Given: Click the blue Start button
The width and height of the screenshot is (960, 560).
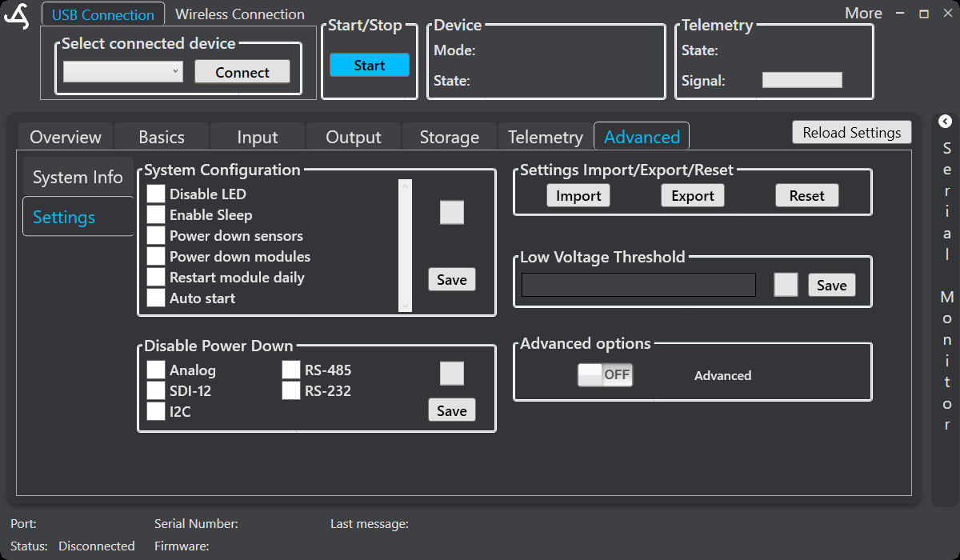Looking at the screenshot, I should click(x=370, y=66).
